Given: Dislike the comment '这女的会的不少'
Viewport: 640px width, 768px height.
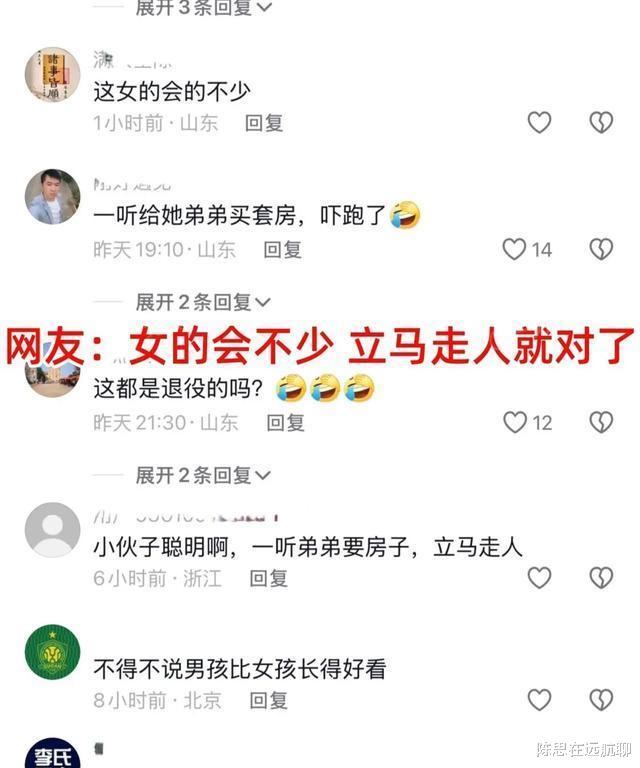Looking at the screenshot, I should coord(601,122).
